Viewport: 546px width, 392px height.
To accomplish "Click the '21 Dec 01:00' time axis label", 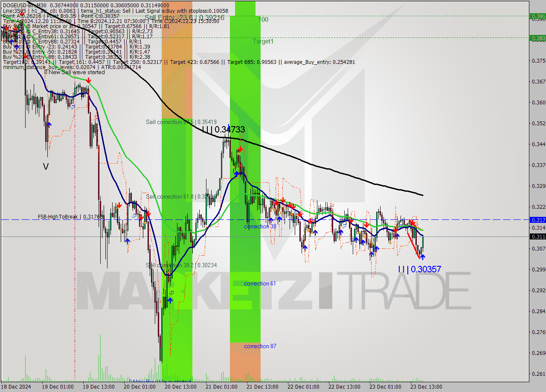I will tap(221, 387).
